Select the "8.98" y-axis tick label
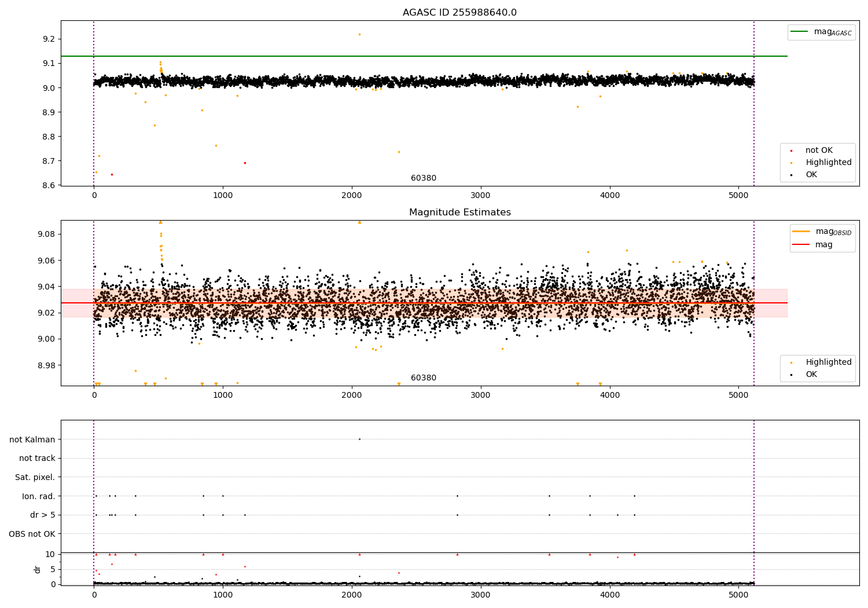 click(x=46, y=365)
